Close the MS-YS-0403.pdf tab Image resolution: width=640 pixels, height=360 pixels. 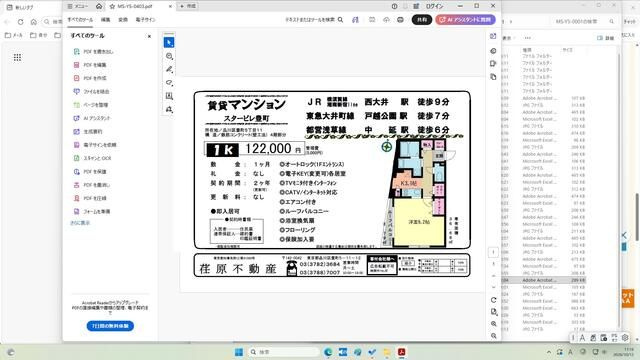[x=170, y=7]
